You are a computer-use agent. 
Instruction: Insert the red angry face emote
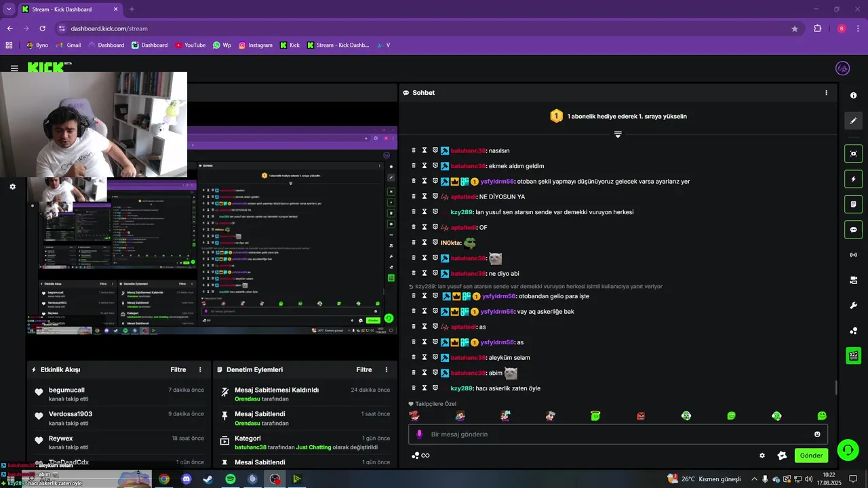point(641,415)
